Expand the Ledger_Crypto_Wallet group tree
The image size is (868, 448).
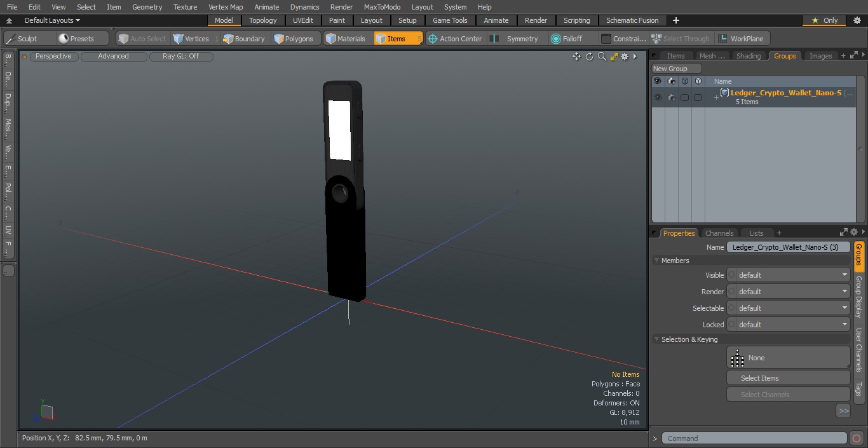tap(716, 97)
